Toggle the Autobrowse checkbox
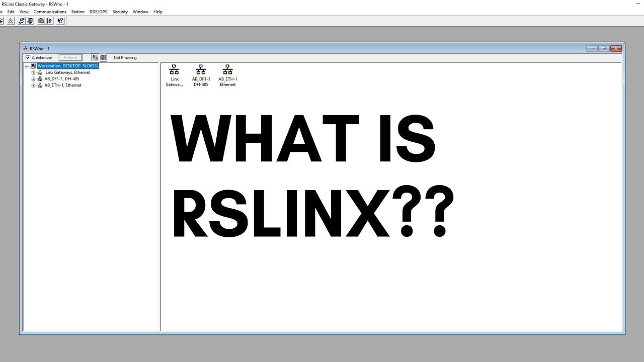This screenshot has width=644, height=362. click(28, 58)
